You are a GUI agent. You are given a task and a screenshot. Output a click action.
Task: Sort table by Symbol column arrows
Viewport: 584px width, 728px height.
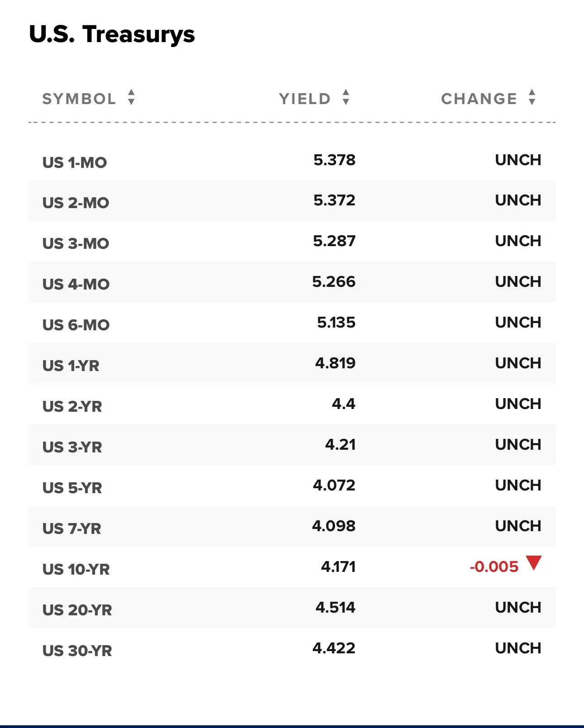pyautogui.click(x=131, y=97)
